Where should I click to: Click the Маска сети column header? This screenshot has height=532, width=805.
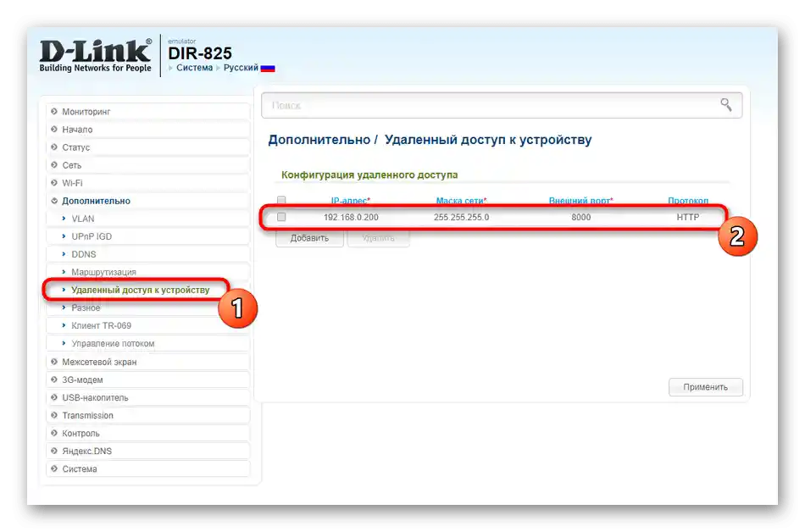coord(461,201)
